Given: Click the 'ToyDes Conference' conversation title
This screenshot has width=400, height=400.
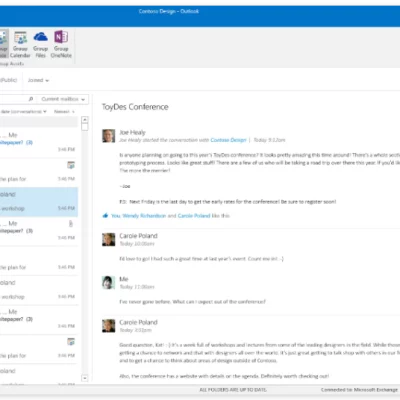Looking at the screenshot, I should pyautogui.click(x=135, y=107).
